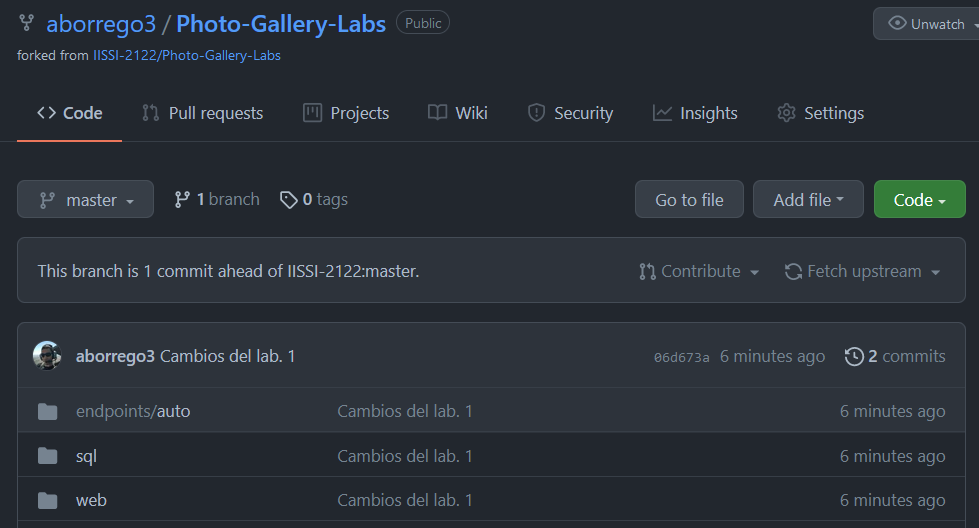
Task: Click the Unwatch button
Action: point(927,24)
